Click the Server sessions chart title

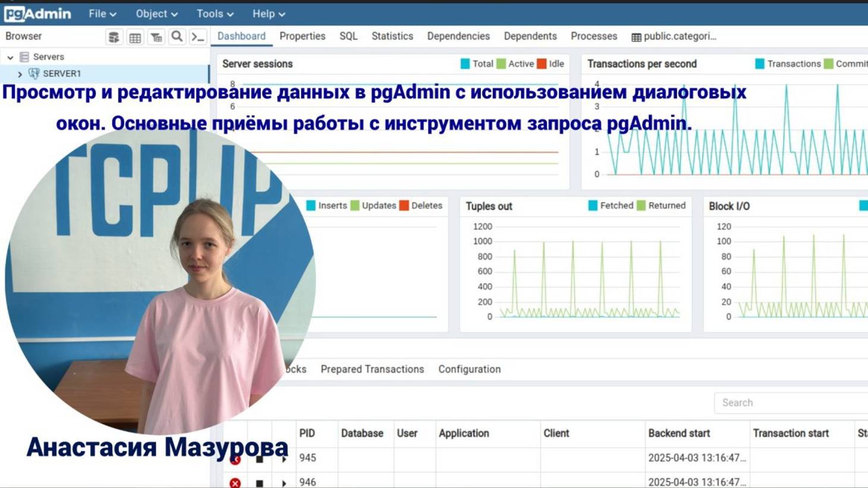pos(257,64)
